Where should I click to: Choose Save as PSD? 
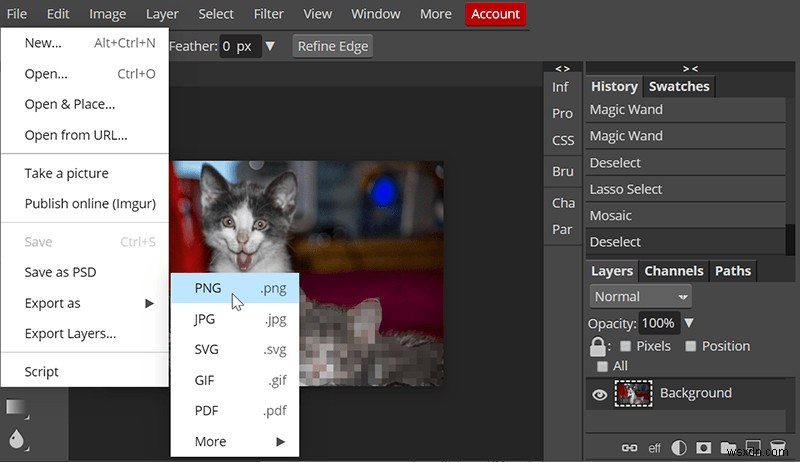85,272
